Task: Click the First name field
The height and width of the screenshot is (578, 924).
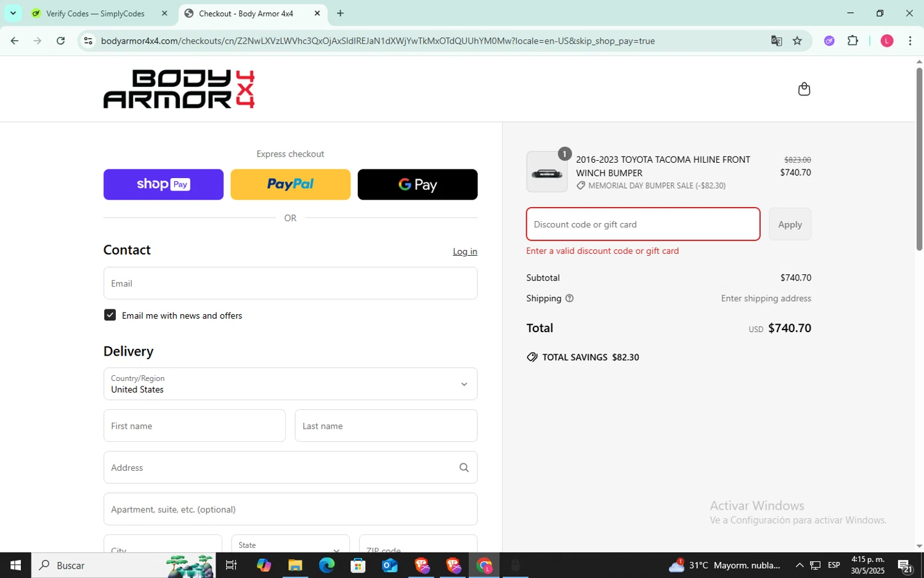Action: (195, 426)
